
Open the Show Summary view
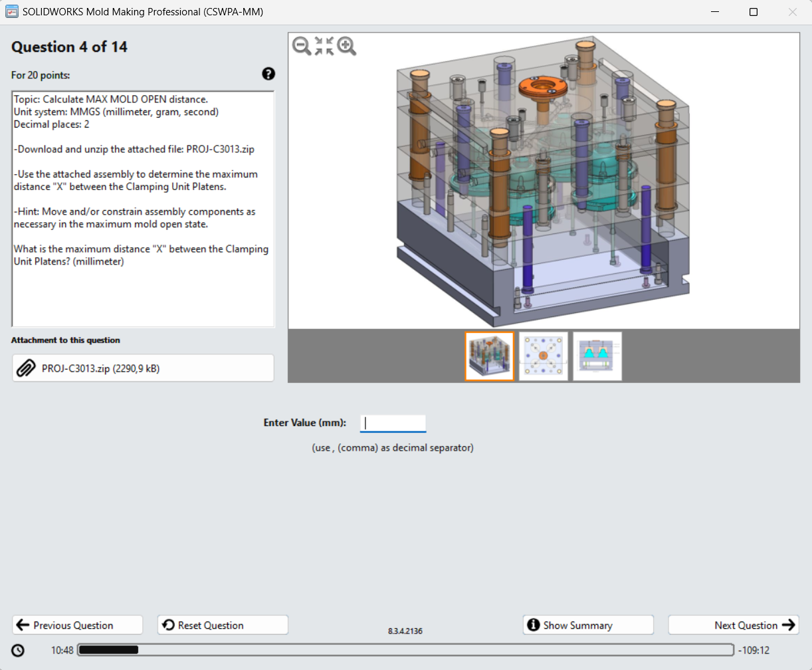[588, 625]
